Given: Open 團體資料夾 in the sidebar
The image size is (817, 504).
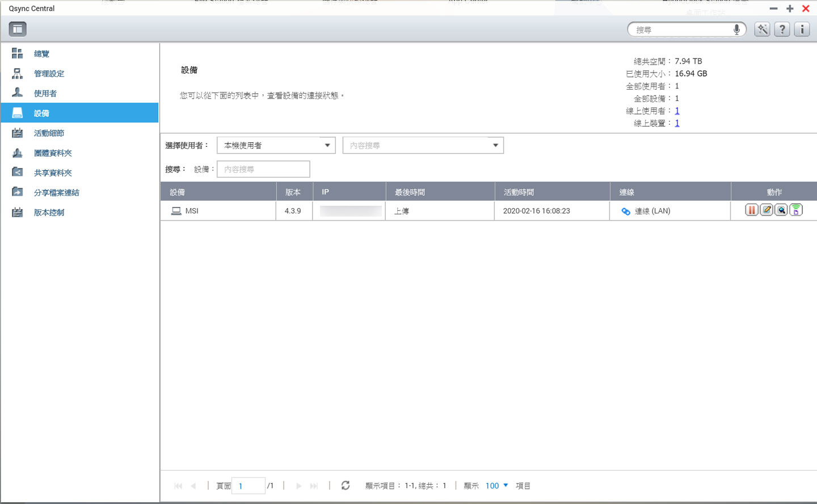Looking at the screenshot, I should [79, 153].
